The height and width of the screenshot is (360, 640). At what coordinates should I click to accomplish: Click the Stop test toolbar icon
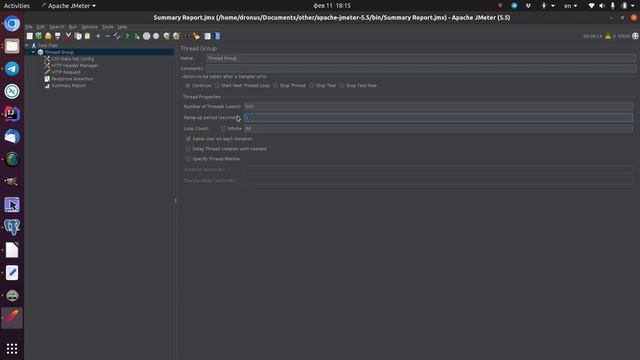147,36
